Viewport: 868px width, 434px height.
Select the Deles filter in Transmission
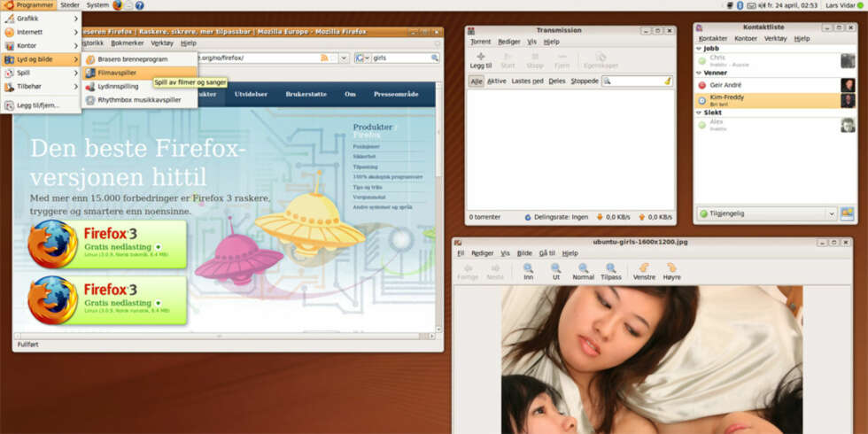click(557, 81)
